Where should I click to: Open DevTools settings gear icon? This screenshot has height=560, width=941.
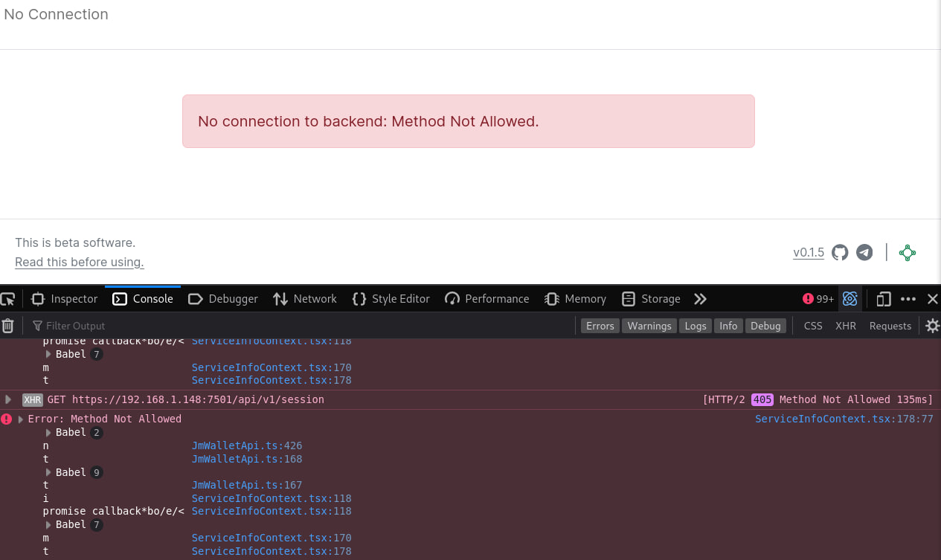tap(932, 326)
